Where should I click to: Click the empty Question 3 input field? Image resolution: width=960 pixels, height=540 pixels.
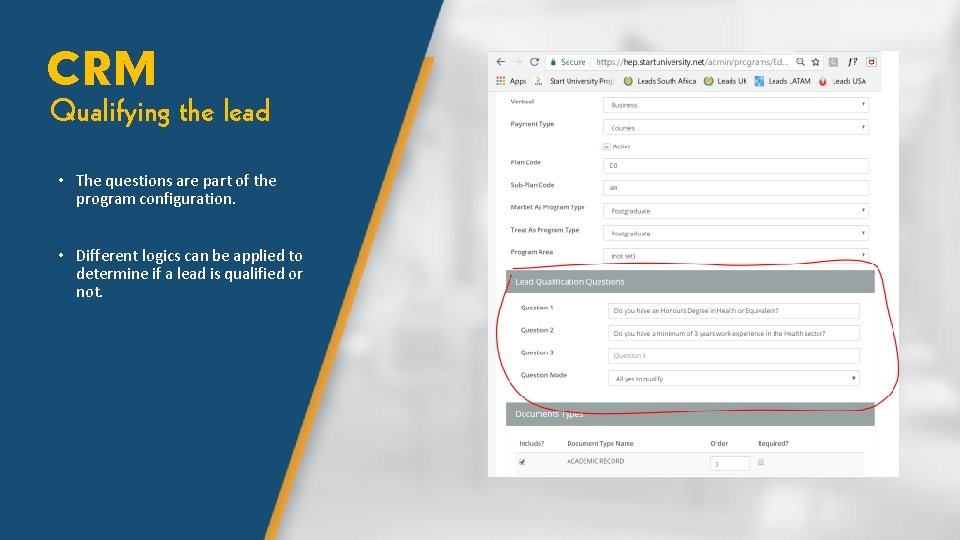tap(733, 356)
